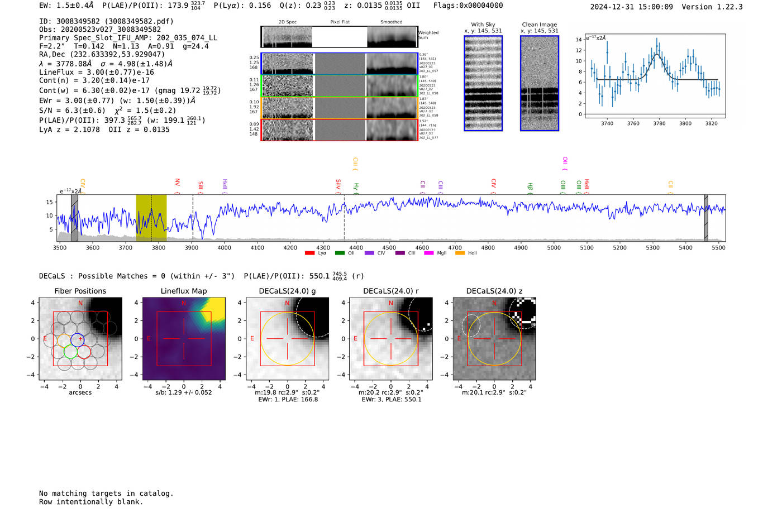Click the LineFlux = 3.00(±0.77)e-16 line
This screenshot has width=782, height=532.
tap(97, 72)
